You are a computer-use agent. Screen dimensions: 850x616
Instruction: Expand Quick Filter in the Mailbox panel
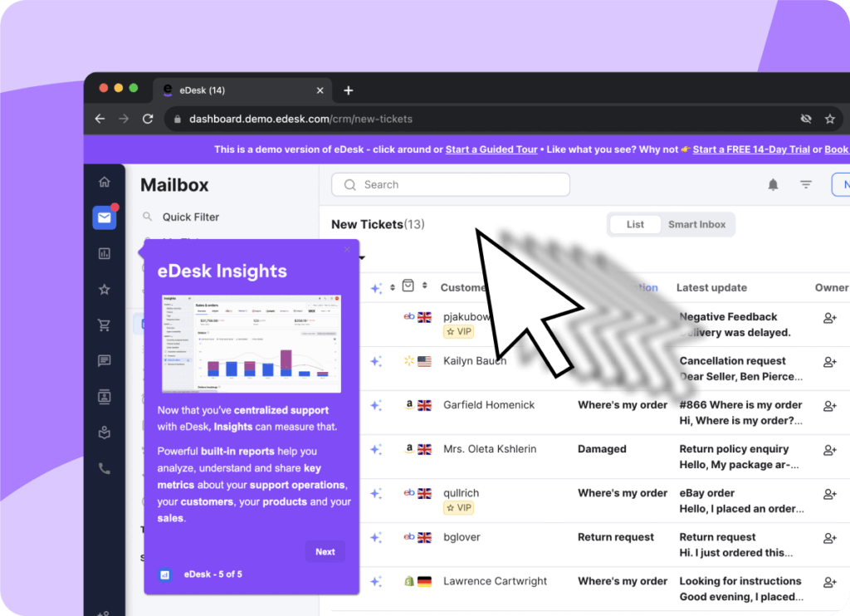tap(190, 217)
